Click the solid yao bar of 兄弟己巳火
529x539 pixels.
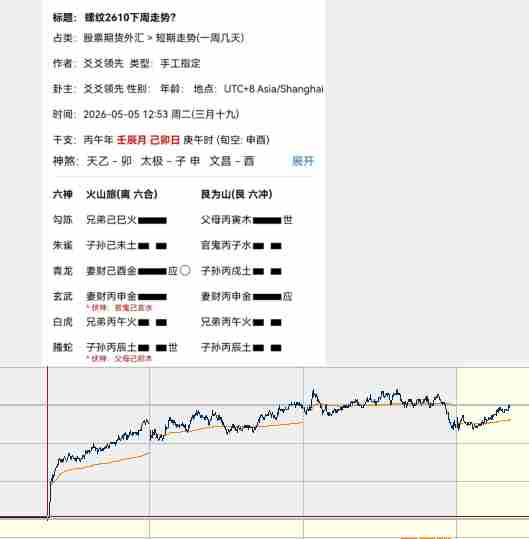point(152,220)
